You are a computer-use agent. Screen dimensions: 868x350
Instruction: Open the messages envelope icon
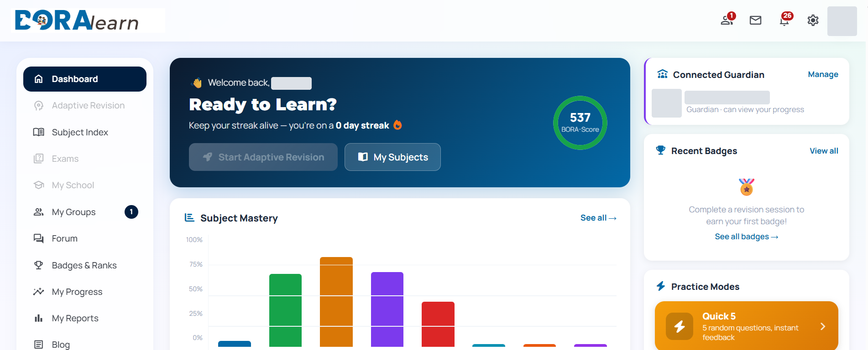point(756,20)
